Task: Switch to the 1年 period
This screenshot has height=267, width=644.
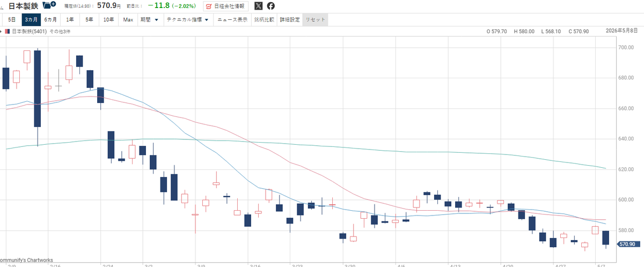Action: click(70, 20)
